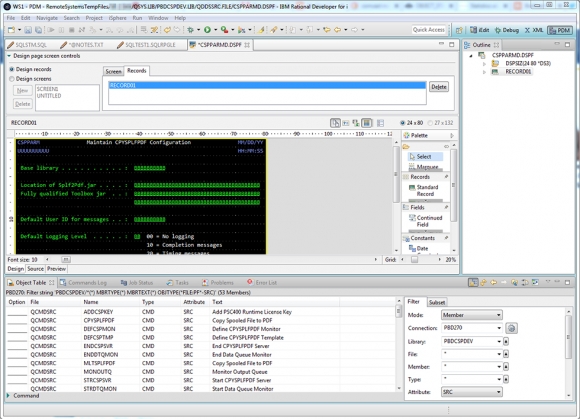Click the Save All toolbar icon
Screen dimensions: 580x419
(38, 30)
